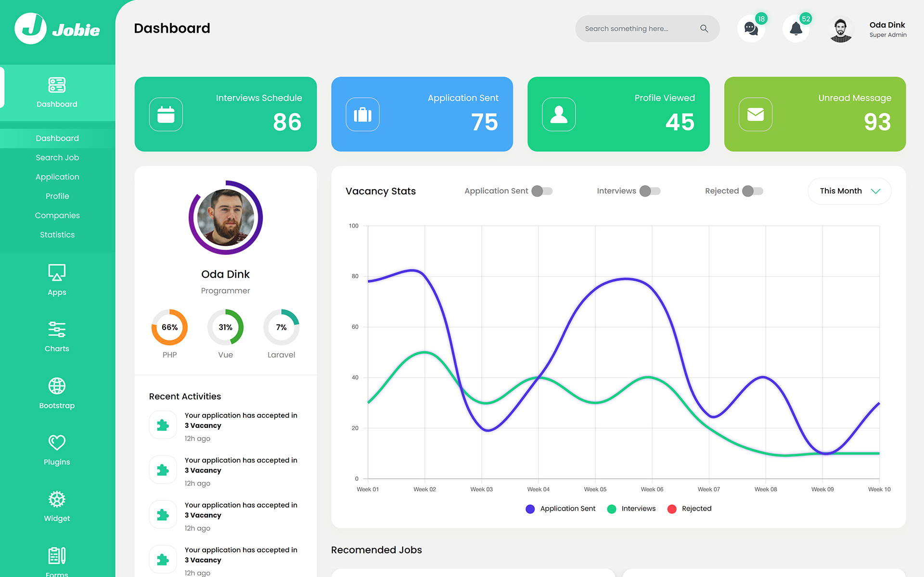Screen dimensions: 924x577
Task: Click the notifications bell icon
Action: pyautogui.click(x=796, y=29)
